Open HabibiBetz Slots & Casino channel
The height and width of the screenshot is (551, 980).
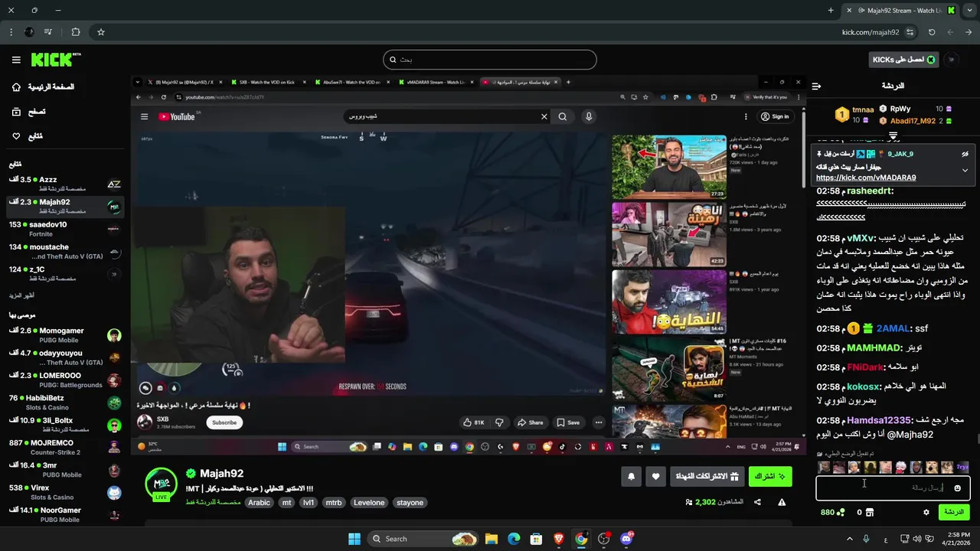[64, 403]
